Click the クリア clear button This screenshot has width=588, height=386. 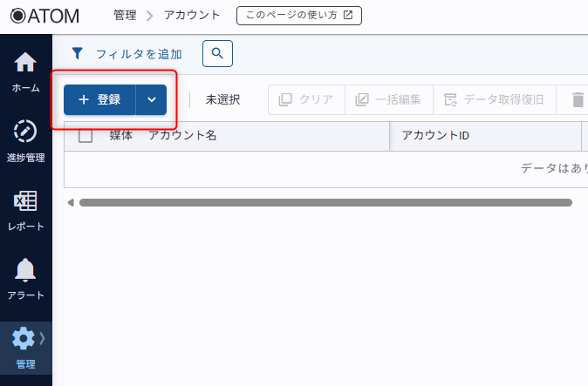[x=306, y=99]
